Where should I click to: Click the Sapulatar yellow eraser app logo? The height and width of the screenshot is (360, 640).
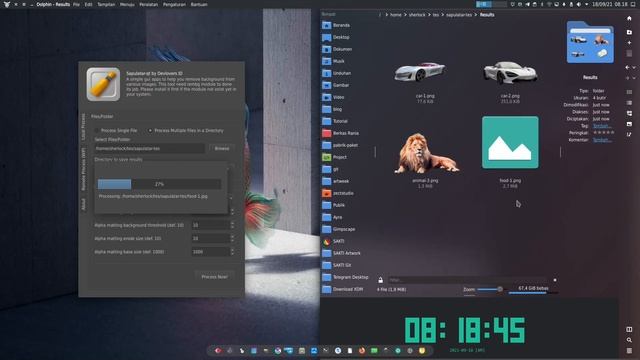click(x=103, y=84)
